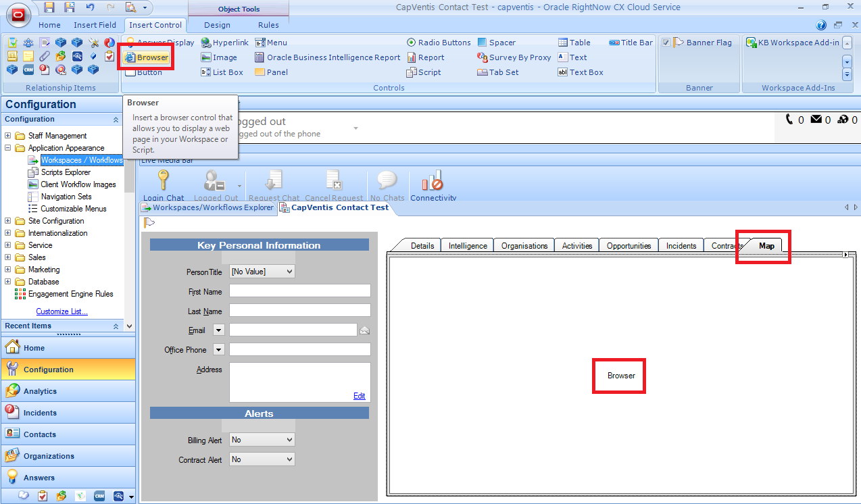Switch to the Design ribbon tab
The image size is (861, 504).
[217, 25]
